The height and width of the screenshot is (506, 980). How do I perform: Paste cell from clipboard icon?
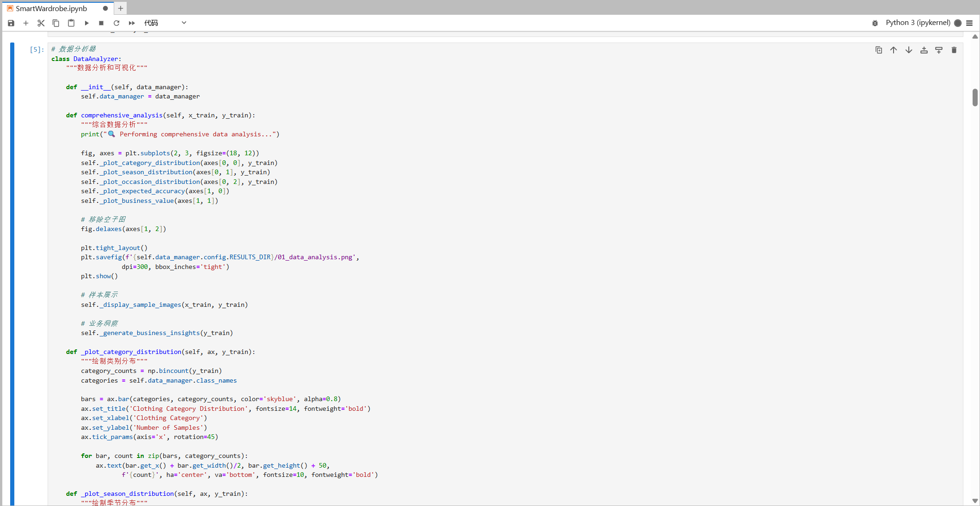(71, 23)
